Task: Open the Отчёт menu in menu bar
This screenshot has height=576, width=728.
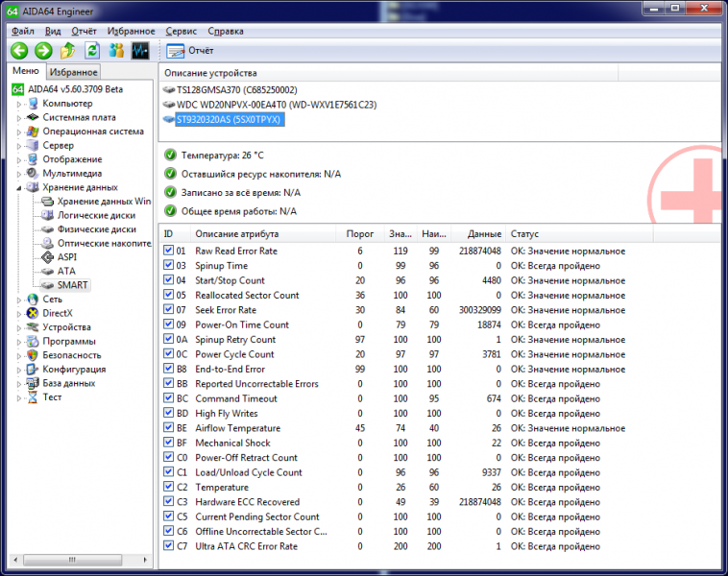Action: 84,31
